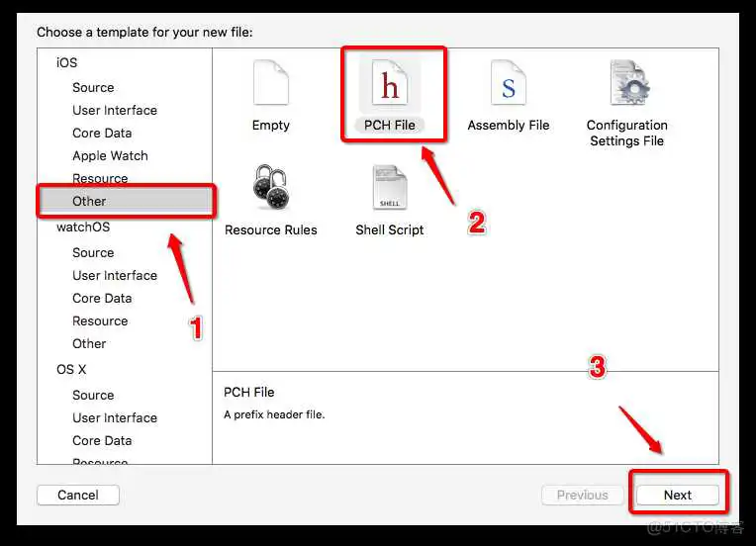Viewport: 756px width, 546px height.
Task: Select Core Data under OS X
Action: 102,440
